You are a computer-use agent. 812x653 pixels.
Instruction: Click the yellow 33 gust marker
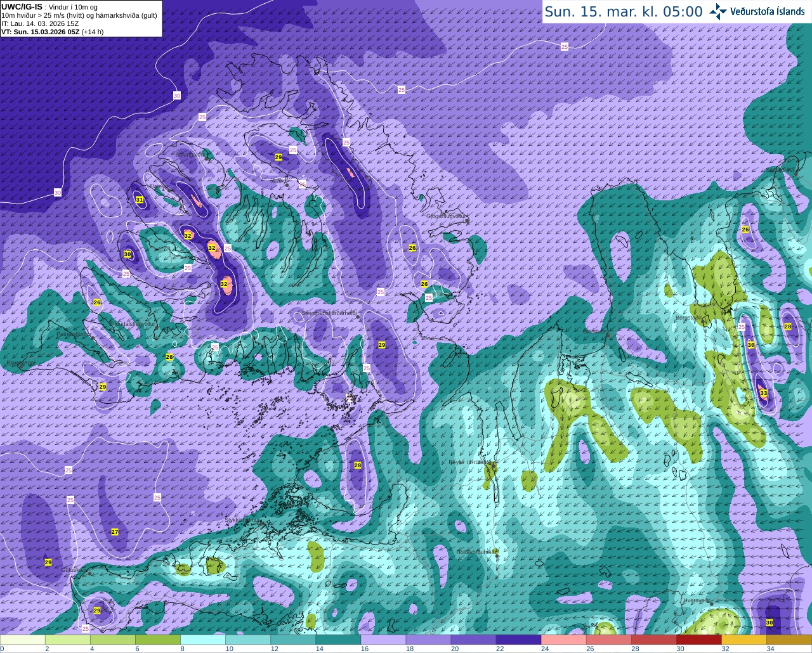[763, 394]
